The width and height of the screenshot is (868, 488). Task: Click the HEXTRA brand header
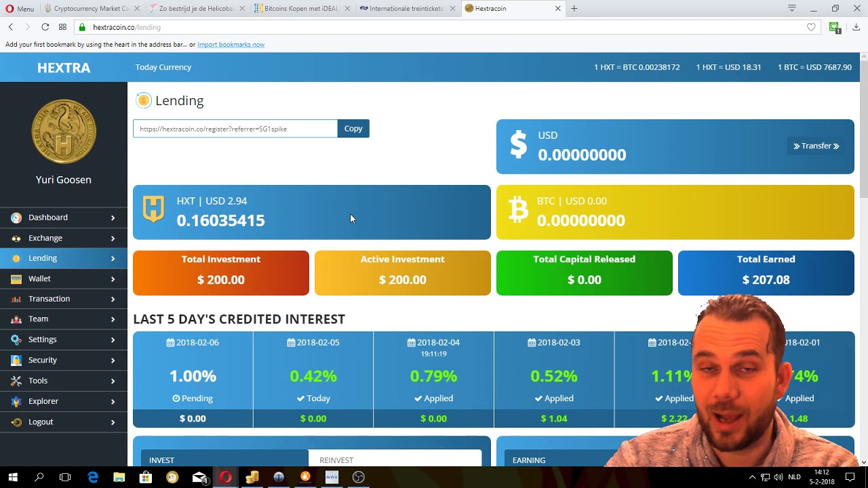(64, 68)
